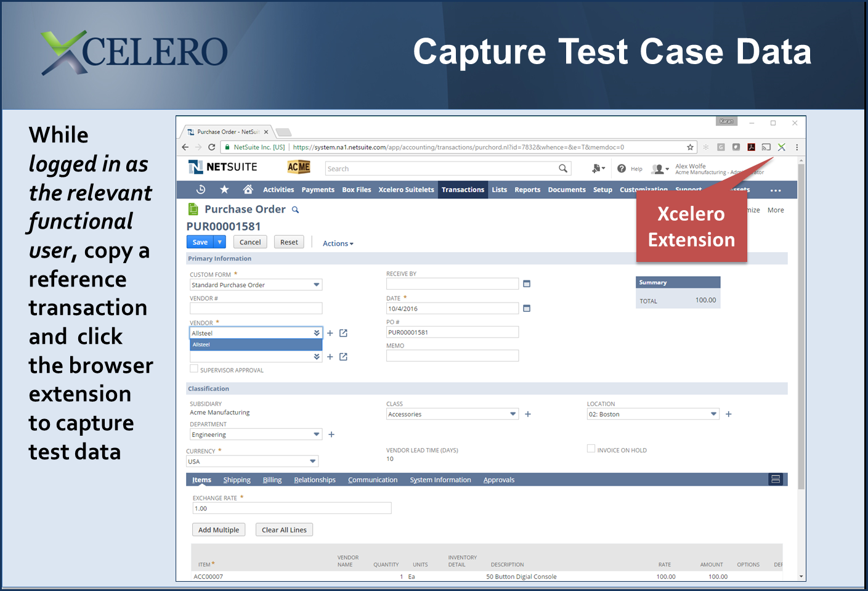Click the Vendor # field

coord(256,308)
